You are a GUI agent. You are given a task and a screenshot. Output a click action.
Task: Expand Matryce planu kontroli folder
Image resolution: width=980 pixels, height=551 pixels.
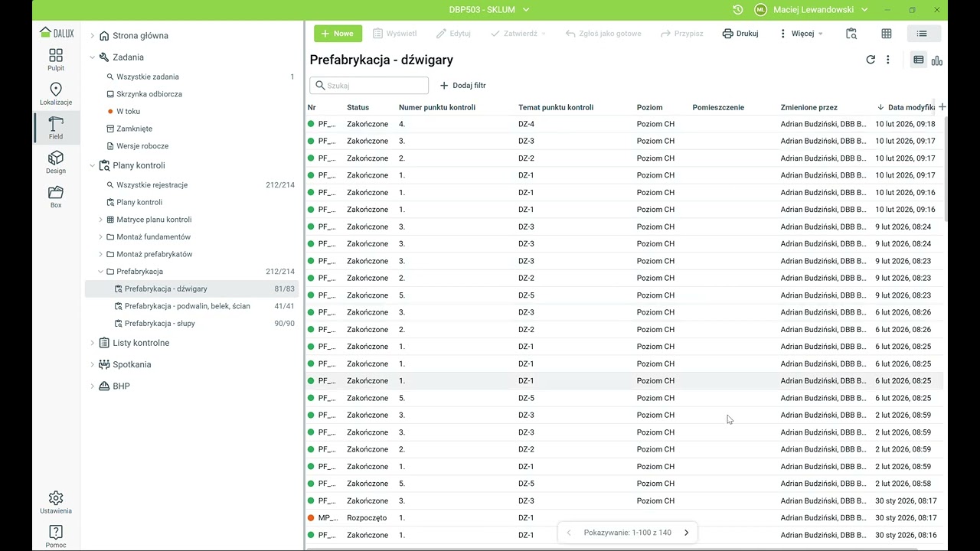pyautogui.click(x=100, y=220)
